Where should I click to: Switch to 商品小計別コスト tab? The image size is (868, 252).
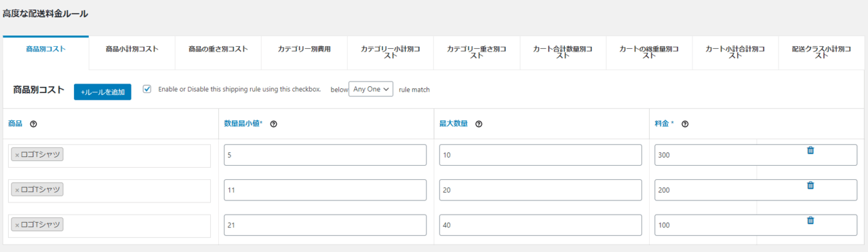132,49
